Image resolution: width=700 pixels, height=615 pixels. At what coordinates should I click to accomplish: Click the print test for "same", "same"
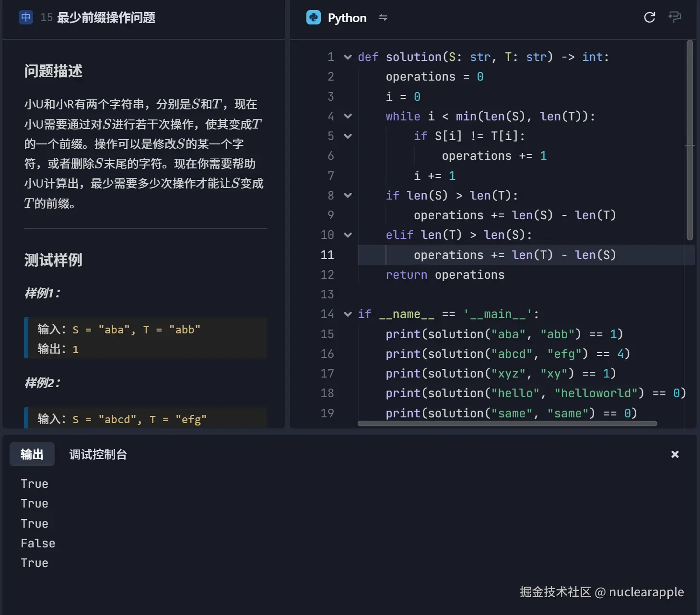pyautogui.click(x=512, y=414)
